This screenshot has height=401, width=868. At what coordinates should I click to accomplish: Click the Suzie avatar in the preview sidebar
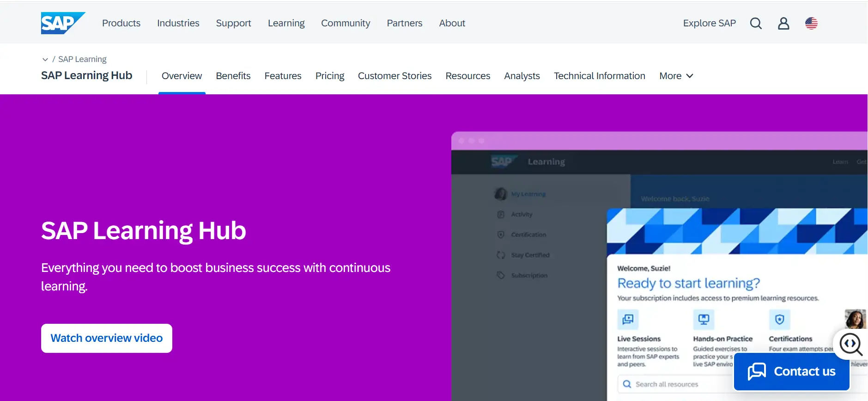501,194
